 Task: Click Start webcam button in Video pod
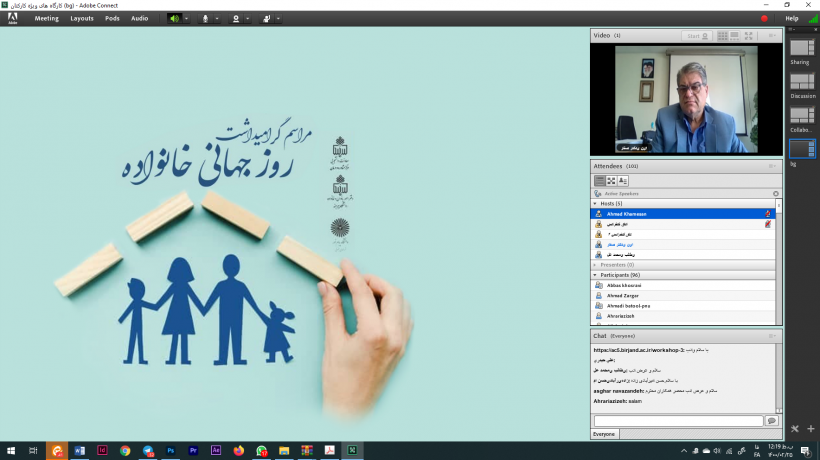pyautogui.click(x=697, y=36)
